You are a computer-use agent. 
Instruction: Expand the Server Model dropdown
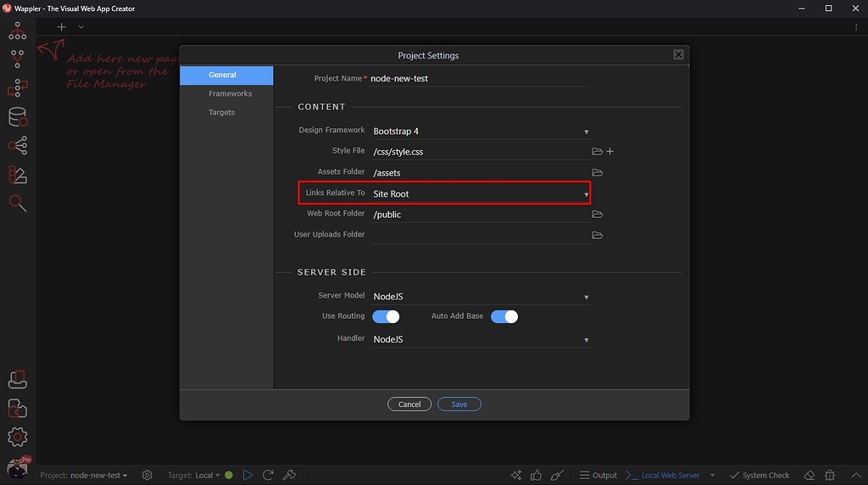tap(481, 296)
